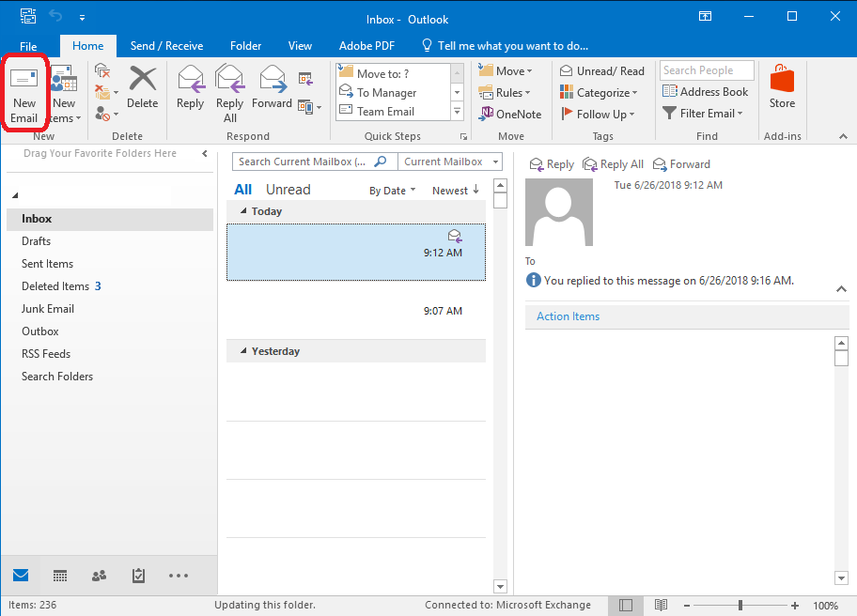Open the New Items menu

[x=65, y=94]
